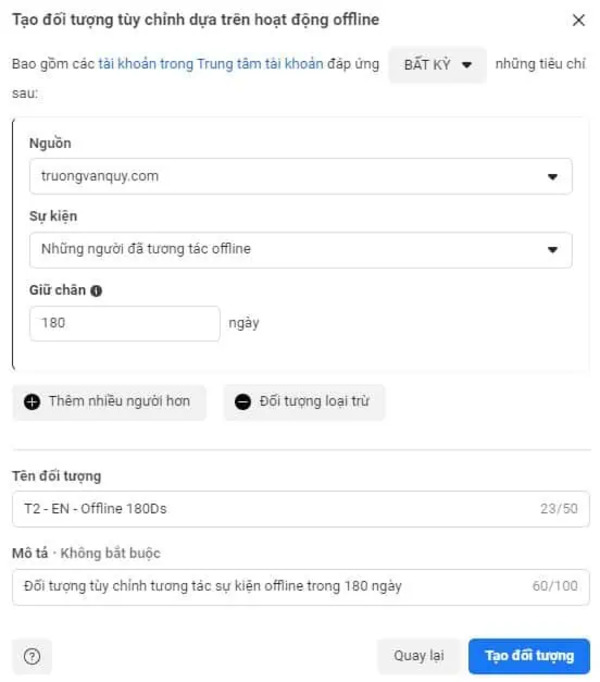This screenshot has width=600, height=682.
Task: Expand the Sự kiện dropdown arrow
Action: click(553, 250)
